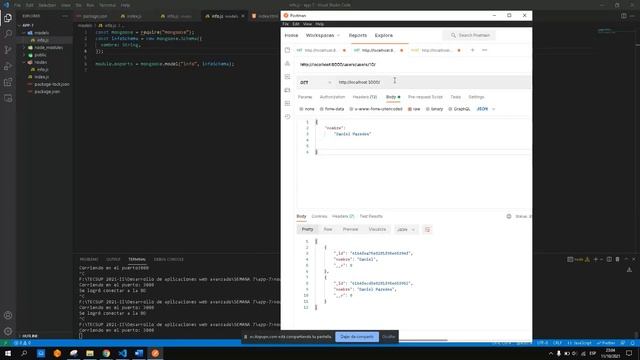Click the globe network icon beside Status
The image size is (640, 360).
[509, 216]
